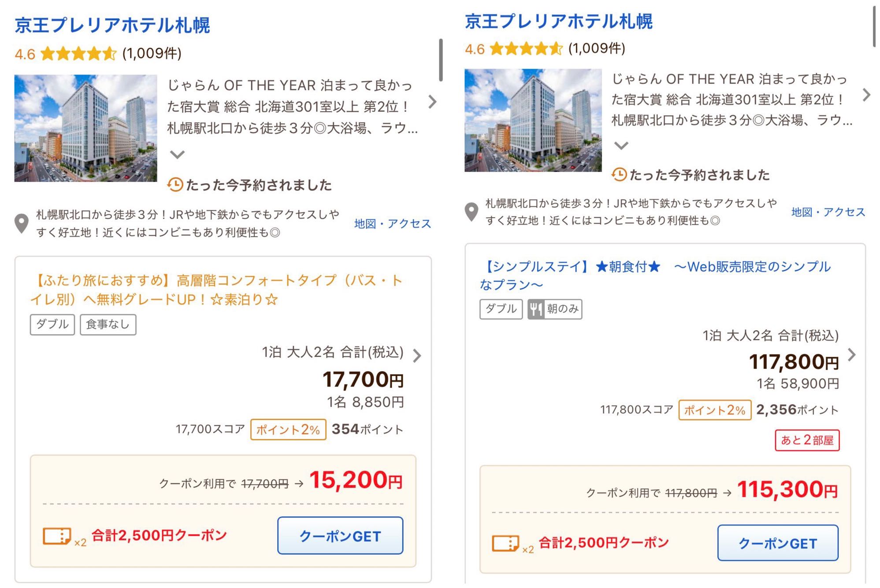Screen dimensions: 880x588
Task: Click the coupon ticket icon in left card
Action: click(x=57, y=536)
